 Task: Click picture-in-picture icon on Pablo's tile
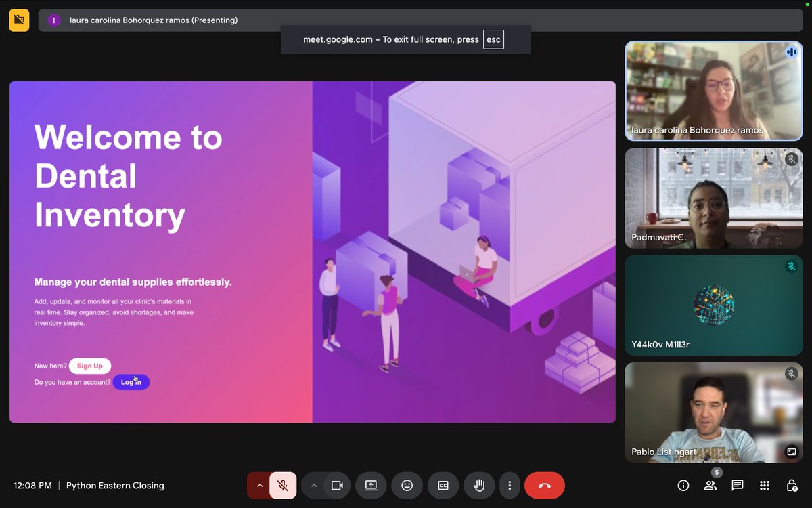(x=791, y=452)
